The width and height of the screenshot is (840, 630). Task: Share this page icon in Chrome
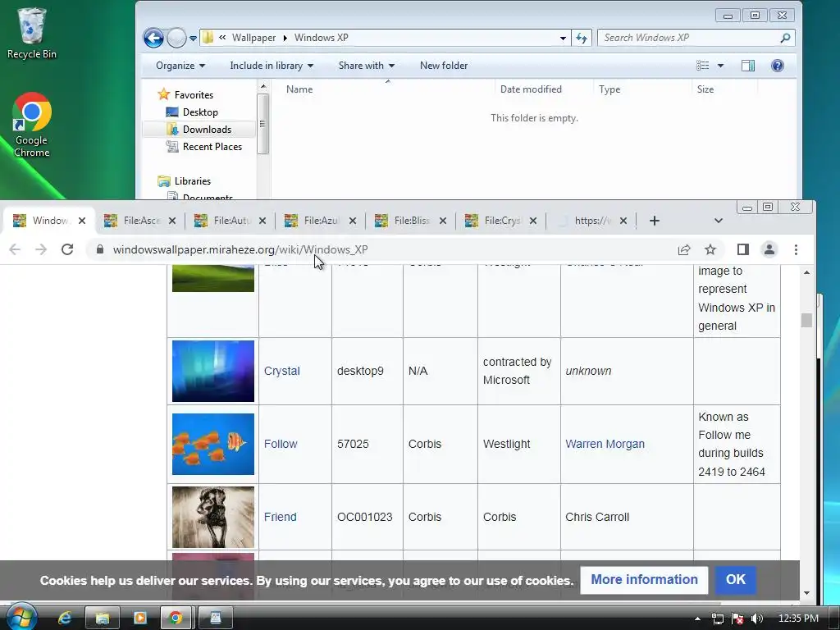coord(684,249)
